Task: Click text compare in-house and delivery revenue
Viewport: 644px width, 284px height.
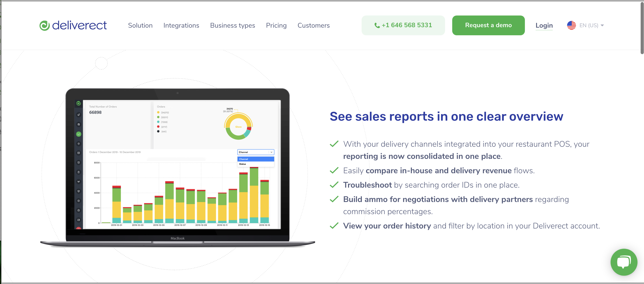Action: click(439, 171)
